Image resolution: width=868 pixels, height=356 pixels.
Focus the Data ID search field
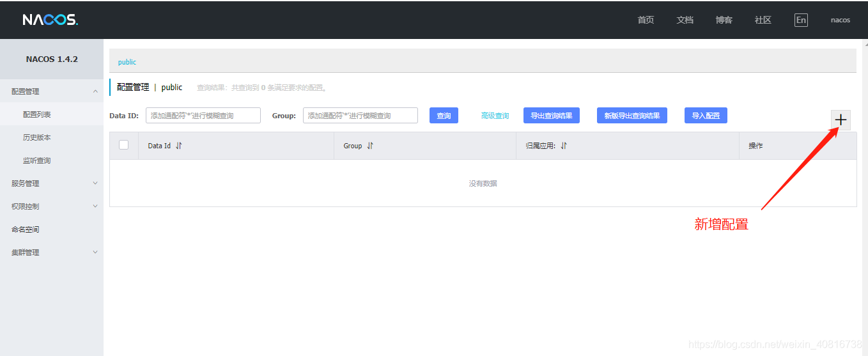[203, 116]
